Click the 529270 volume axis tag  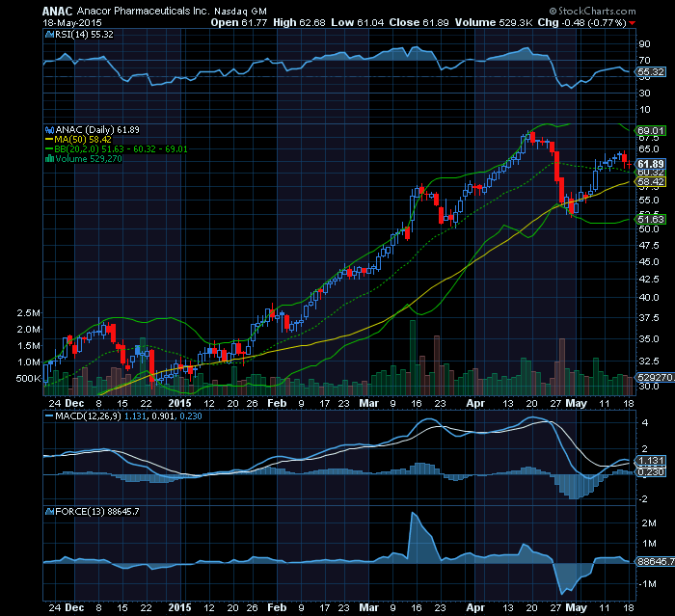point(655,378)
